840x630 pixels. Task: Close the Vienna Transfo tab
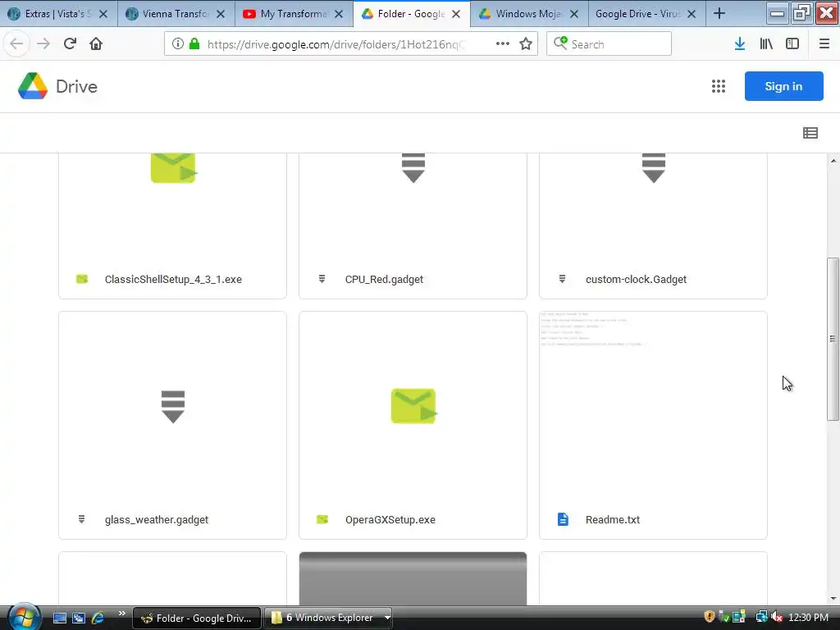pos(221,14)
